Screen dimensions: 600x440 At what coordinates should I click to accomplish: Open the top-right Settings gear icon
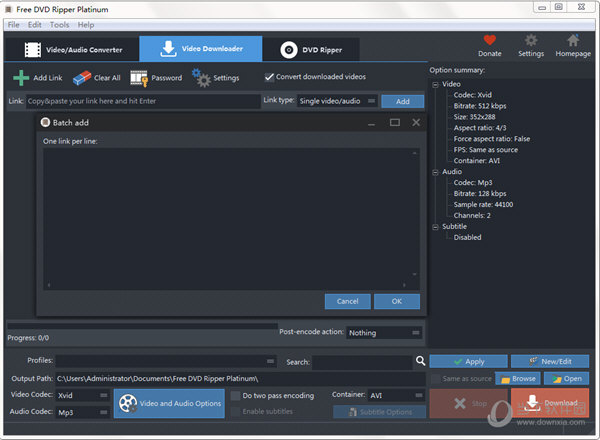[531, 40]
